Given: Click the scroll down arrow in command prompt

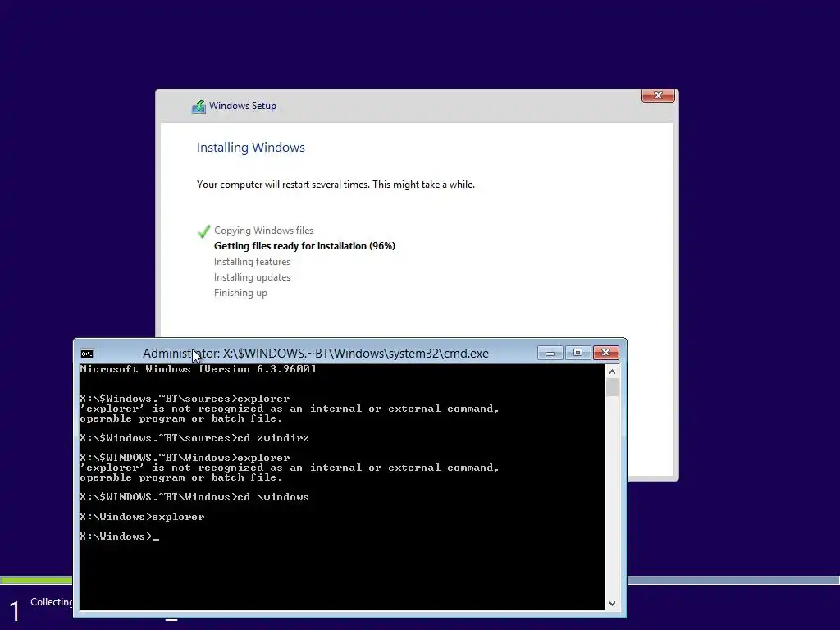Looking at the screenshot, I should click(x=612, y=604).
